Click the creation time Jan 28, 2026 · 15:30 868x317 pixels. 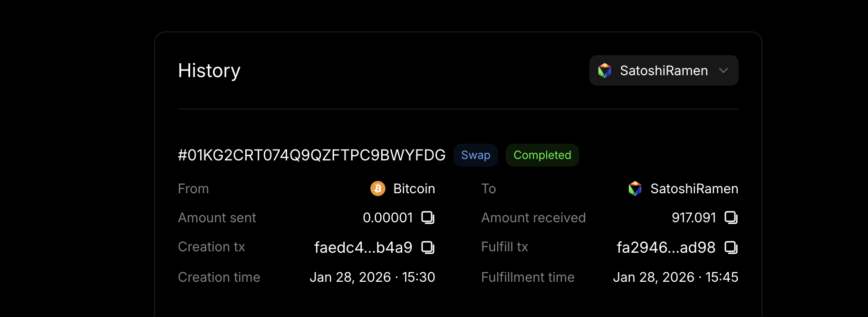pyautogui.click(x=372, y=277)
